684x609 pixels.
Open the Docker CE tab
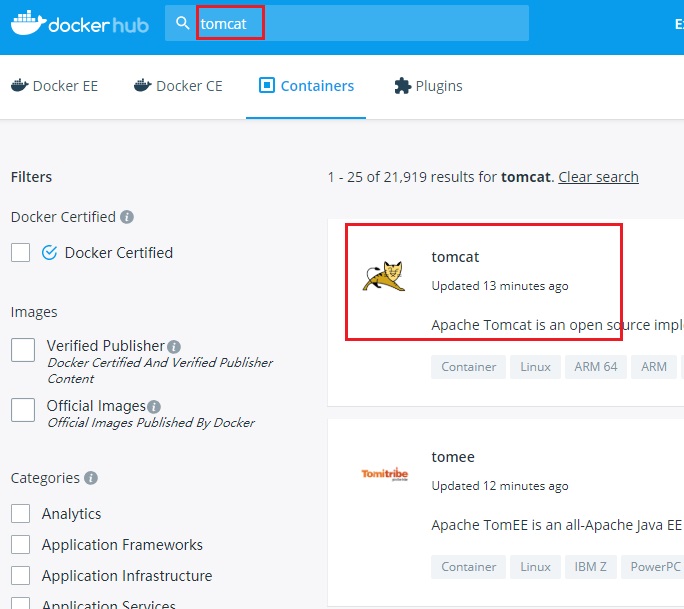[178, 86]
